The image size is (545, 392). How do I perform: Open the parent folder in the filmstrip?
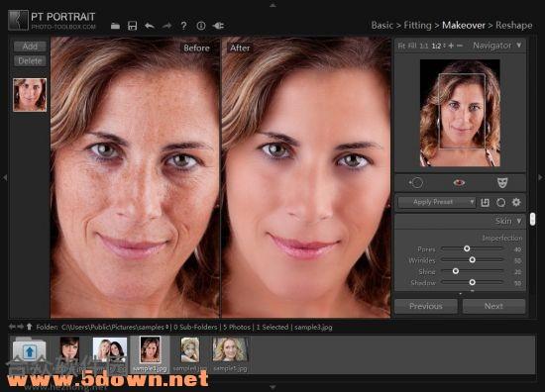[30, 351]
